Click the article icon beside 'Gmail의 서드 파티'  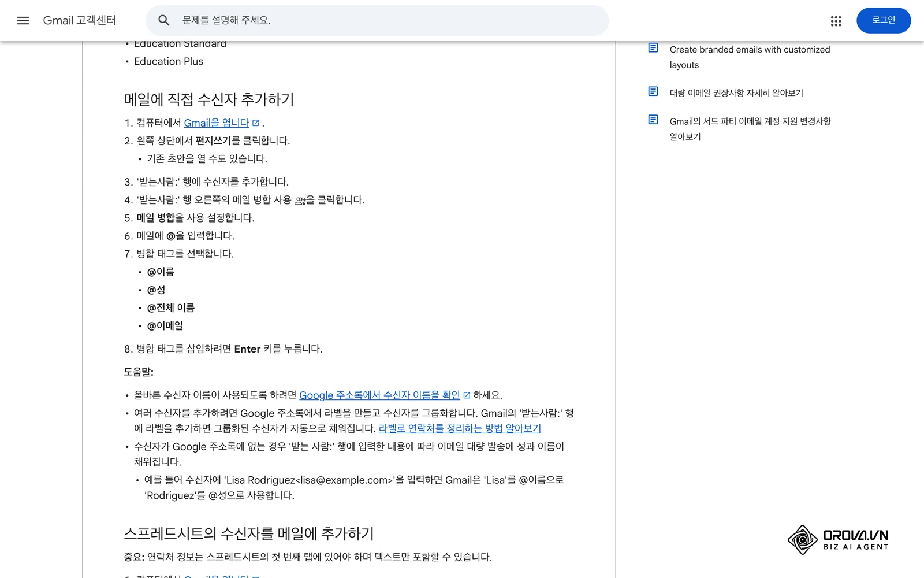click(x=653, y=120)
